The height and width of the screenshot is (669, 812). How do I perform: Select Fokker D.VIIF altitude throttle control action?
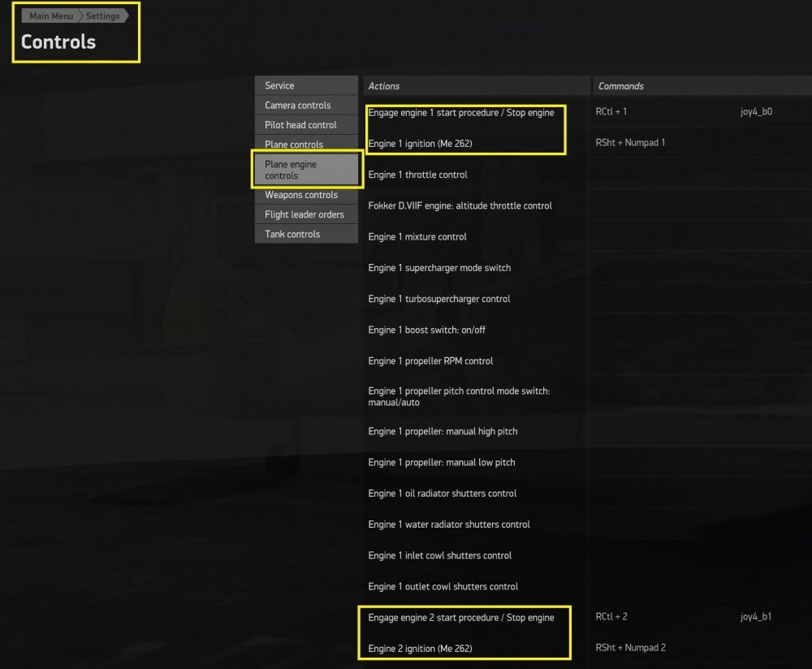click(x=460, y=205)
